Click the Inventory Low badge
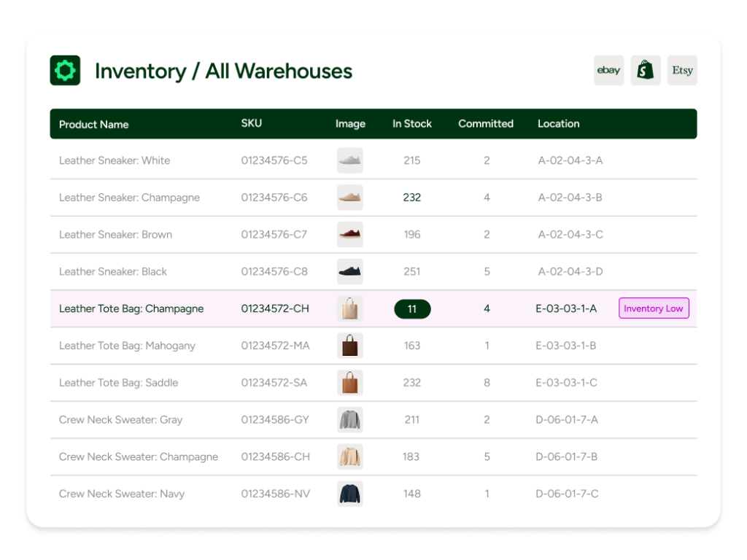Viewport: 747px width, 560px height. pos(654,308)
